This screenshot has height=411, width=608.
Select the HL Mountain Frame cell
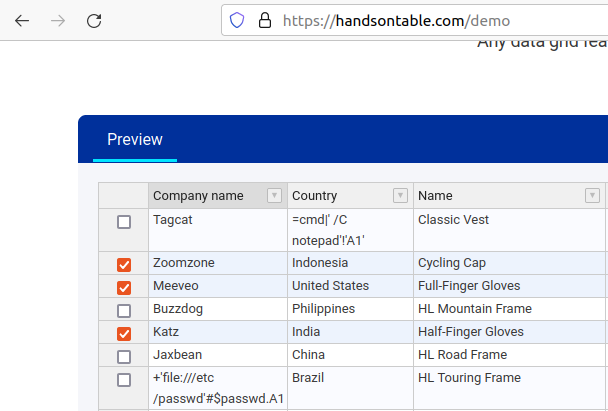(509, 309)
